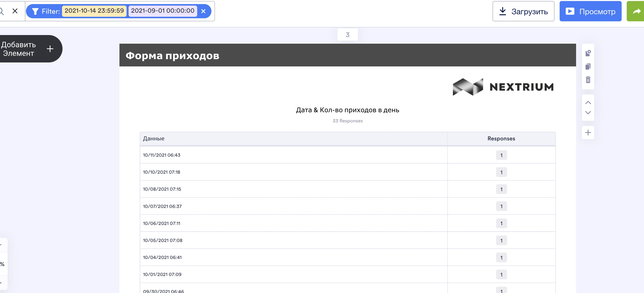This screenshot has width=644, height=293.
Task: Select row 10/07/2021 06:37
Action: point(347,206)
